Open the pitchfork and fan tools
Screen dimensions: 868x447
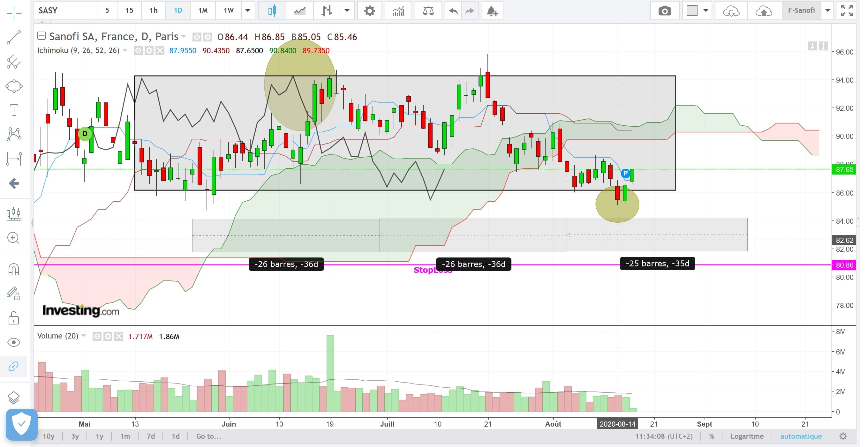[14, 62]
